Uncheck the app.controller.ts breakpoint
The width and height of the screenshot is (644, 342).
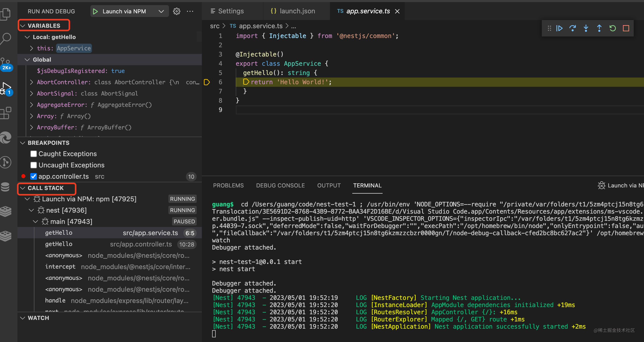click(x=34, y=176)
